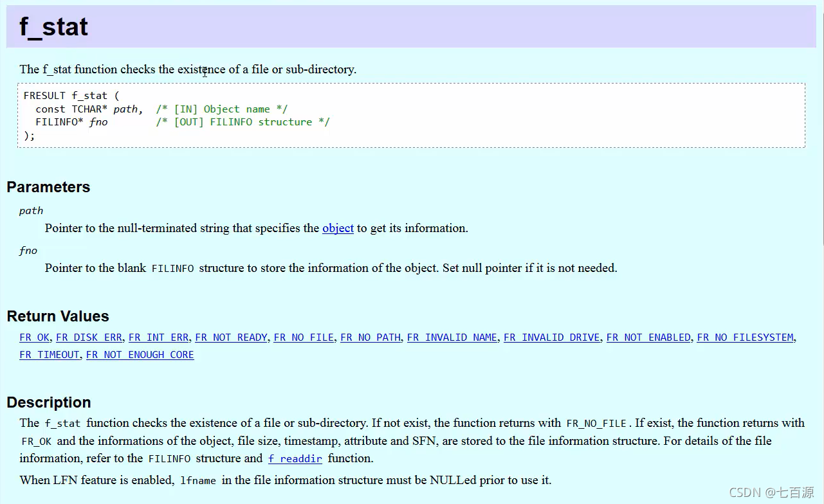The height and width of the screenshot is (504, 824).
Task: Go to the FR_NO_PATH link
Action: [371, 337]
